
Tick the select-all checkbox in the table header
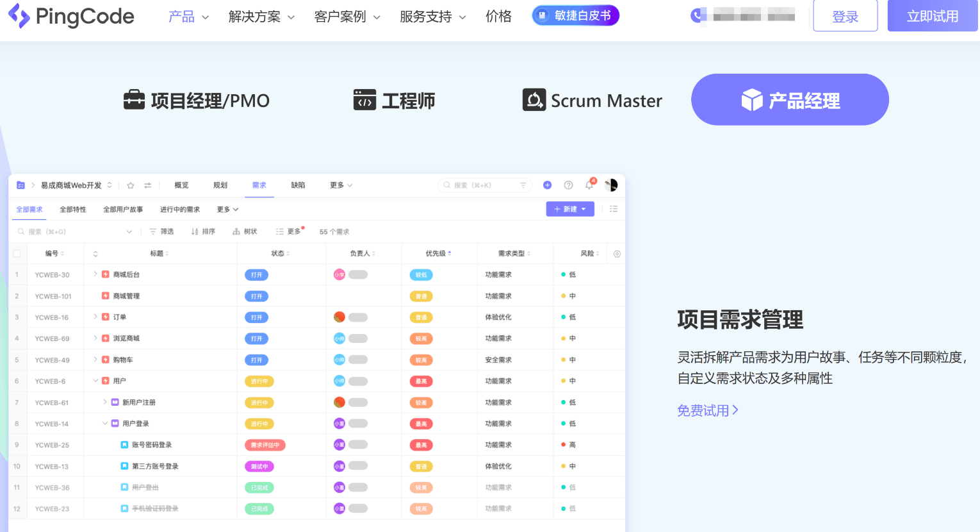(17, 254)
